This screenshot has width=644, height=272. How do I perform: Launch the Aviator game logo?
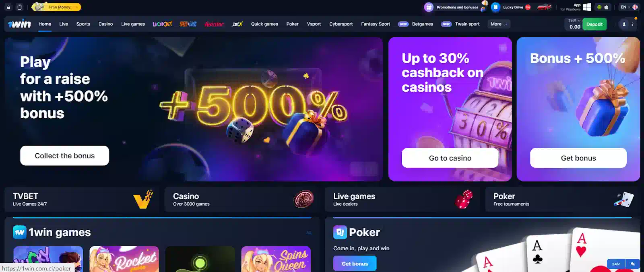click(x=214, y=24)
